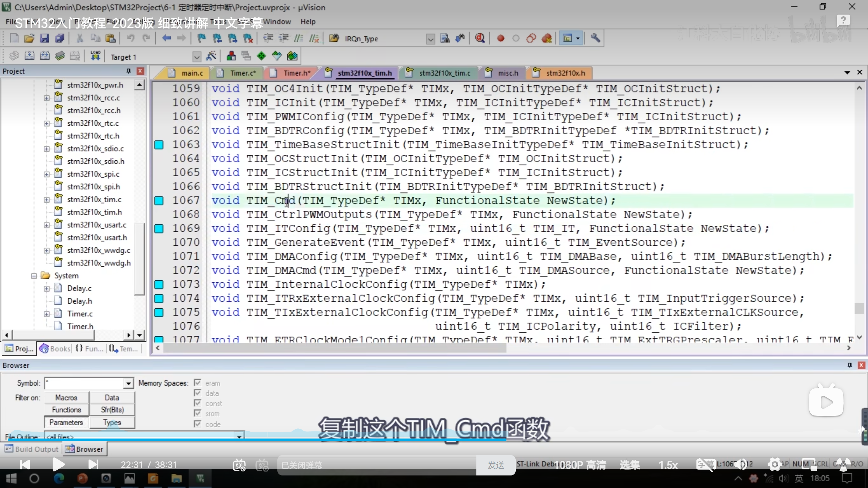Click the Start debug session icon
Image resolution: width=868 pixels, height=488 pixels.
(480, 38)
